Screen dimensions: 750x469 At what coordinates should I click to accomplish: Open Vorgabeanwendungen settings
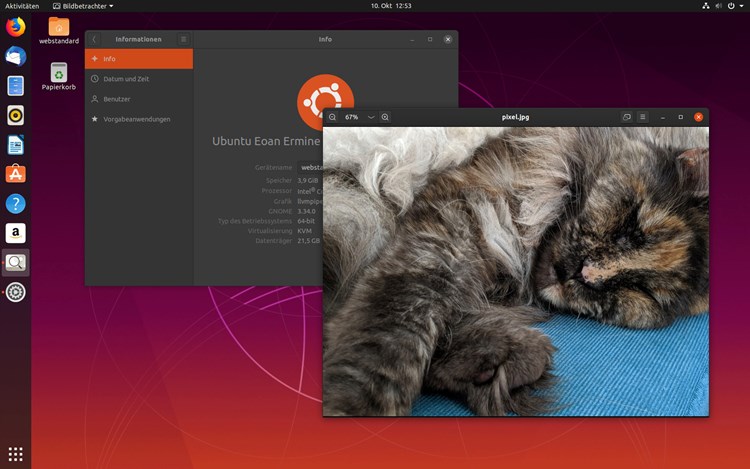pos(139,119)
